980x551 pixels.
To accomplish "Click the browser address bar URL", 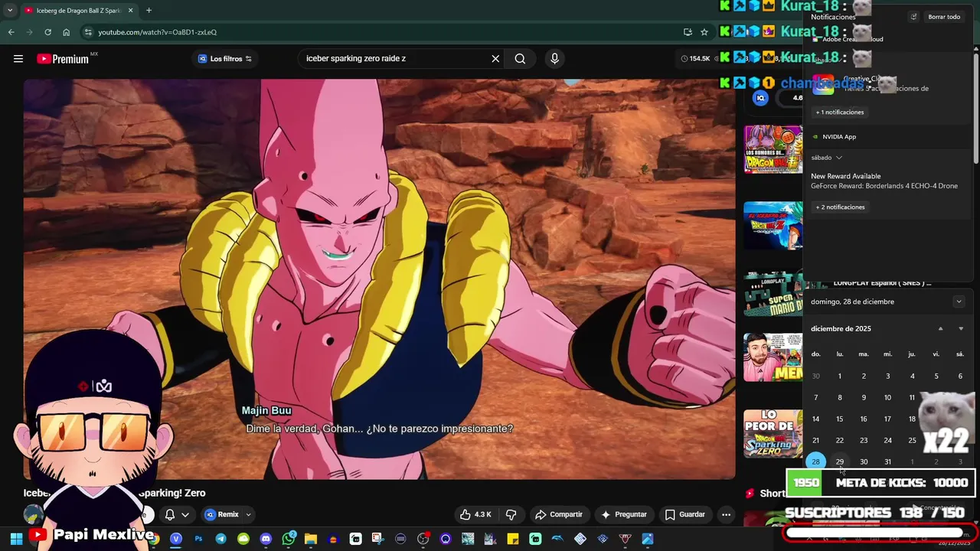I will click(157, 32).
